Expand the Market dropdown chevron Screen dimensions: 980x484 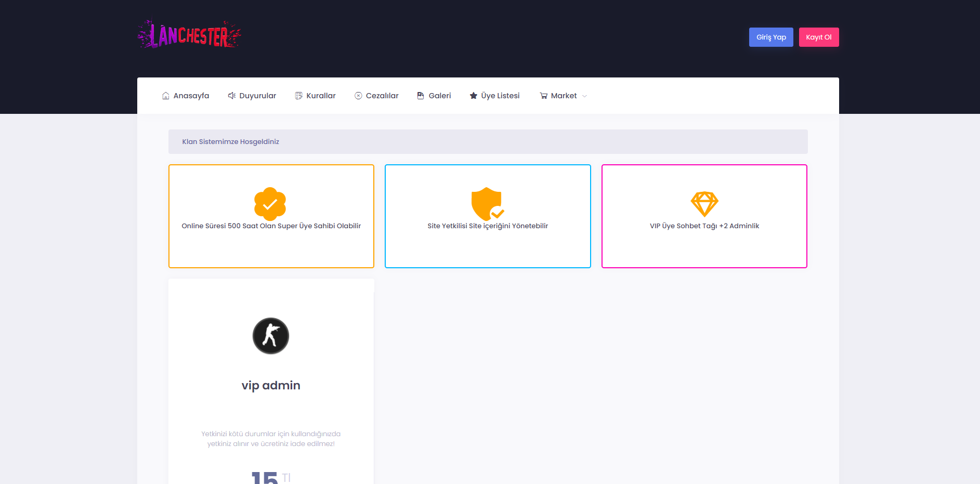click(584, 96)
